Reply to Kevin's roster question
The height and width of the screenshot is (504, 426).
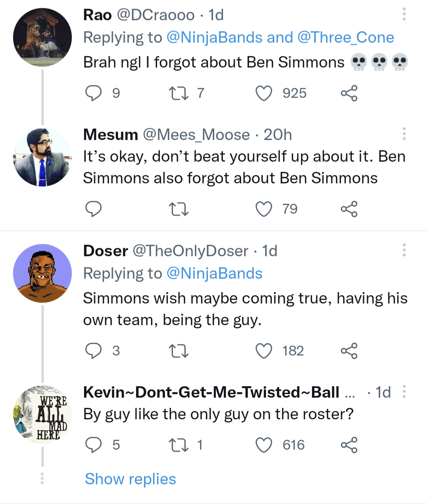pyautogui.click(x=94, y=445)
